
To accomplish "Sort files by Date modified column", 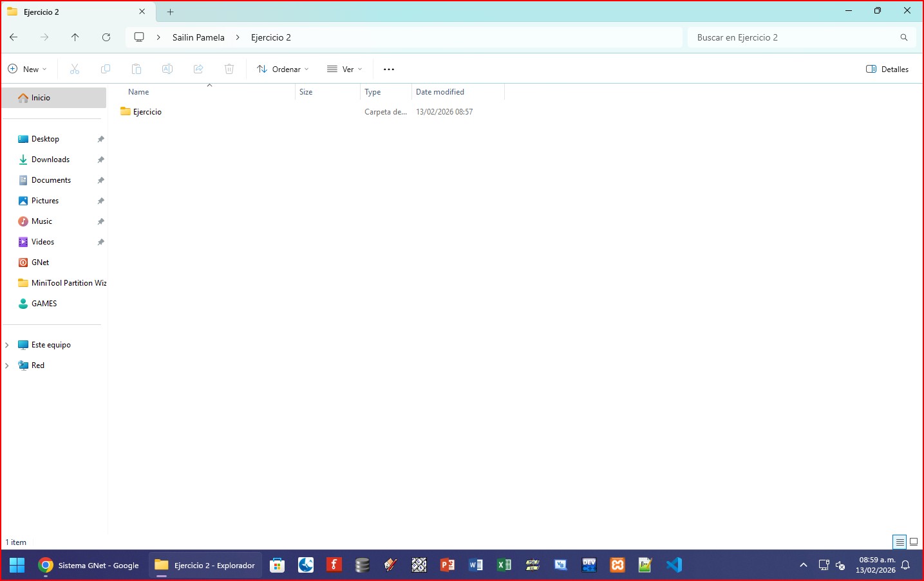I will click(440, 92).
